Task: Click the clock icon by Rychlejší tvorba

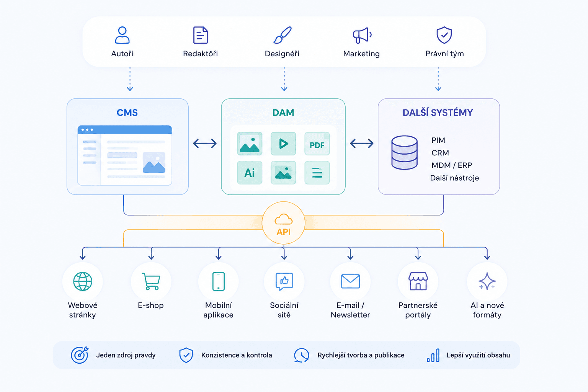Action: (302, 355)
